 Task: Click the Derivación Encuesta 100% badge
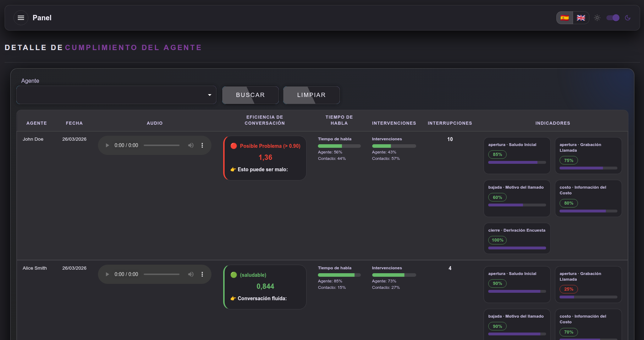tap(497, 240)
